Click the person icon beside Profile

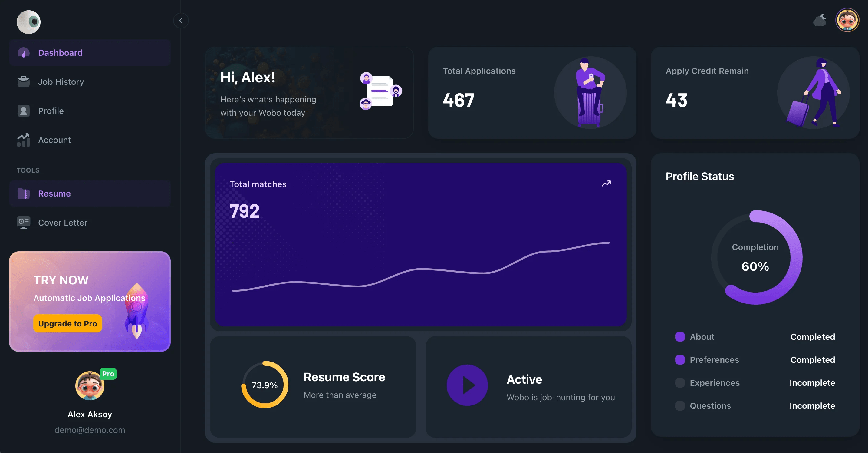(24, 111)
